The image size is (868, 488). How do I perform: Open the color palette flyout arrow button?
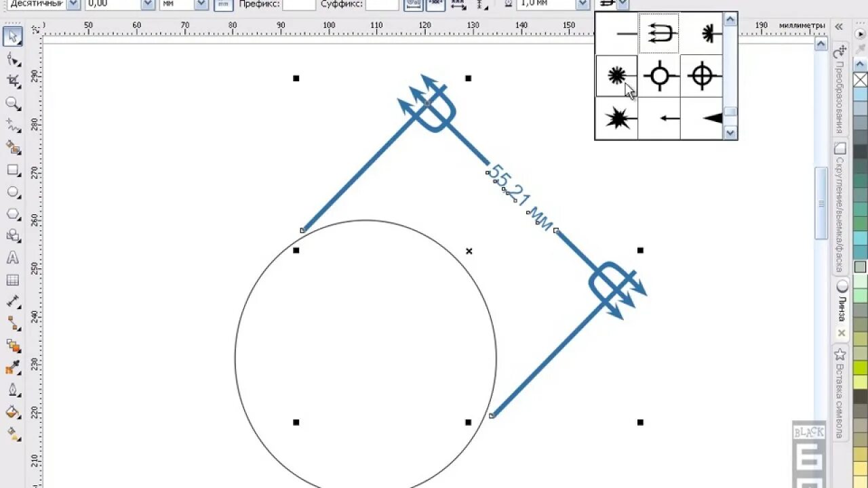[861, 33]
